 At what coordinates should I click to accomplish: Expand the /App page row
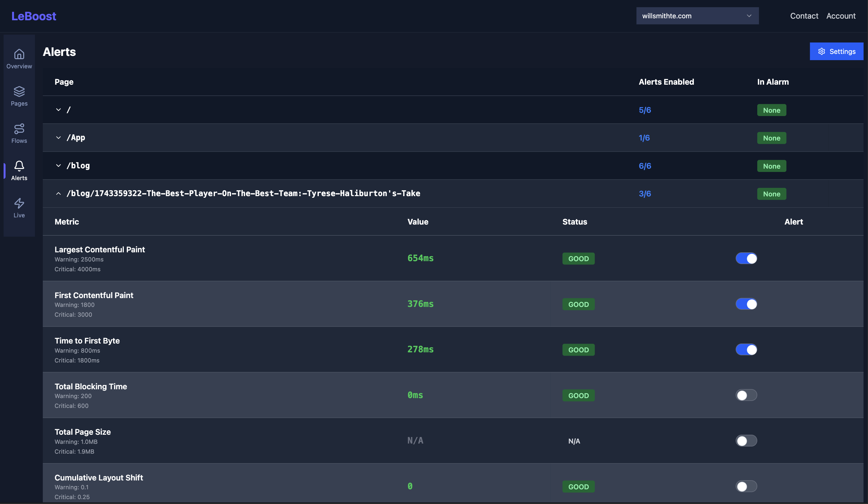(58, 138)
